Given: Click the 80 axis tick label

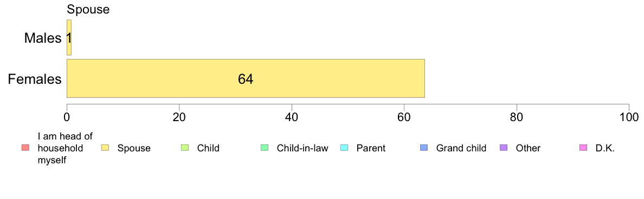Looking at the screenshot, I should [517, 116].
